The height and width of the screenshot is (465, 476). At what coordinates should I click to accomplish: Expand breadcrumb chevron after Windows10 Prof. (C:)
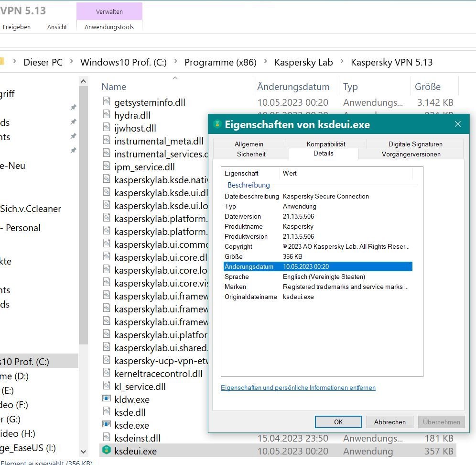(x=176, y=61)
